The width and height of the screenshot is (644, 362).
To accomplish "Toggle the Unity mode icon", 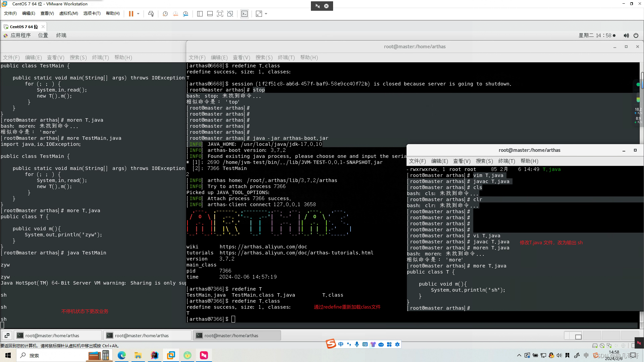I will pos(230,14).
